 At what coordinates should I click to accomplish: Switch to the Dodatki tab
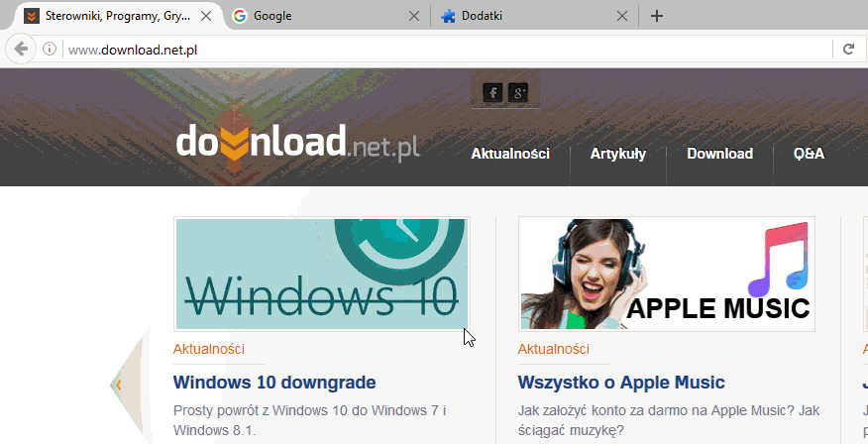(x=534, y=16)
